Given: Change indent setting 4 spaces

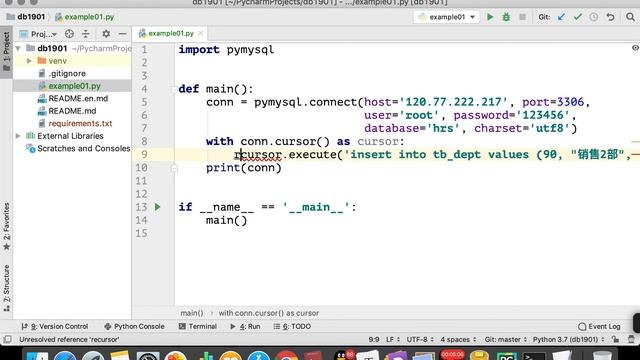Looking at the screenshot, I should pos(458,340).
